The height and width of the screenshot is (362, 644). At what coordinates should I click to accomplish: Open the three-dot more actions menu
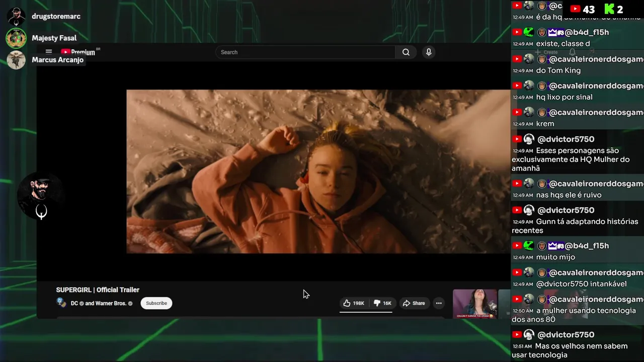[439, 303]
